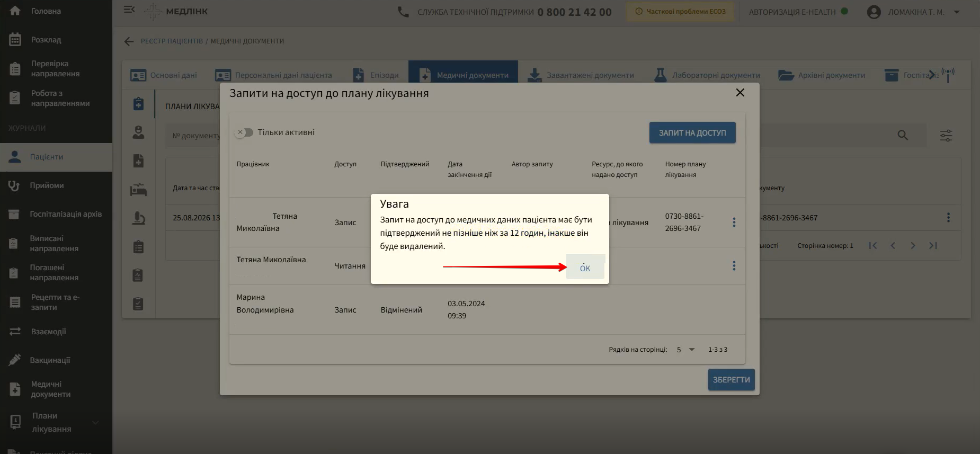Viewport: 980px width, 454px height.
Task: Click the ЗАПИТ НА ДОСТУП button
Action: [x=692, y=133]
